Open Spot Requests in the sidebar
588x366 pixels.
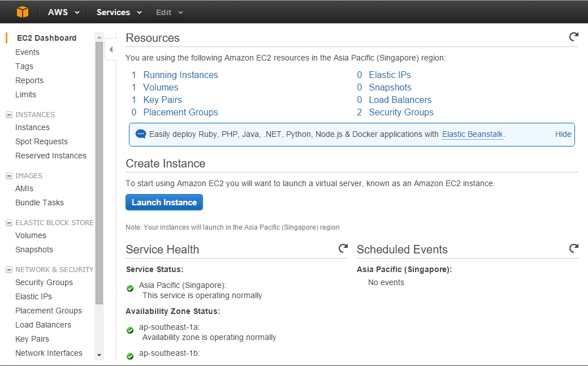(42, 142)
